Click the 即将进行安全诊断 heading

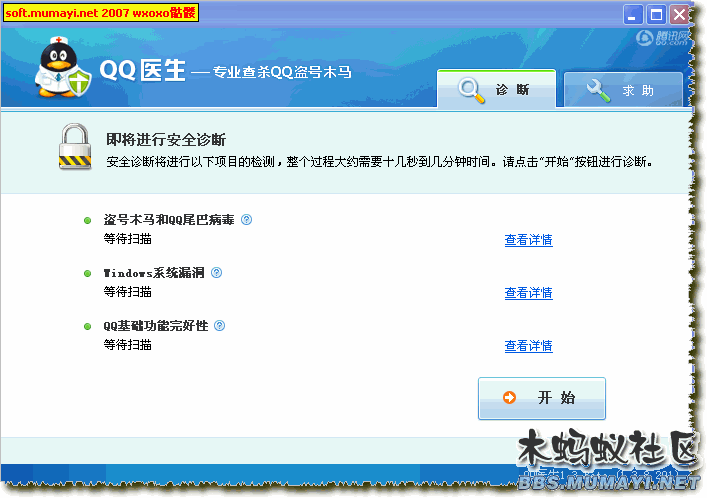tap(166, 140)
